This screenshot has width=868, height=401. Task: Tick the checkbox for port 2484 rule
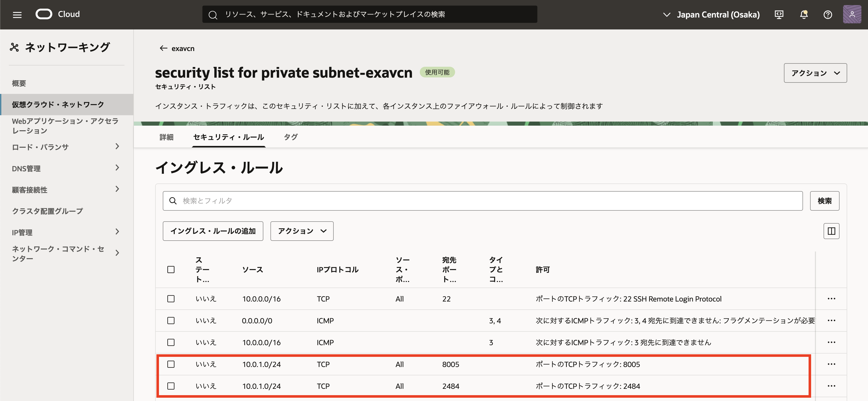171,386
